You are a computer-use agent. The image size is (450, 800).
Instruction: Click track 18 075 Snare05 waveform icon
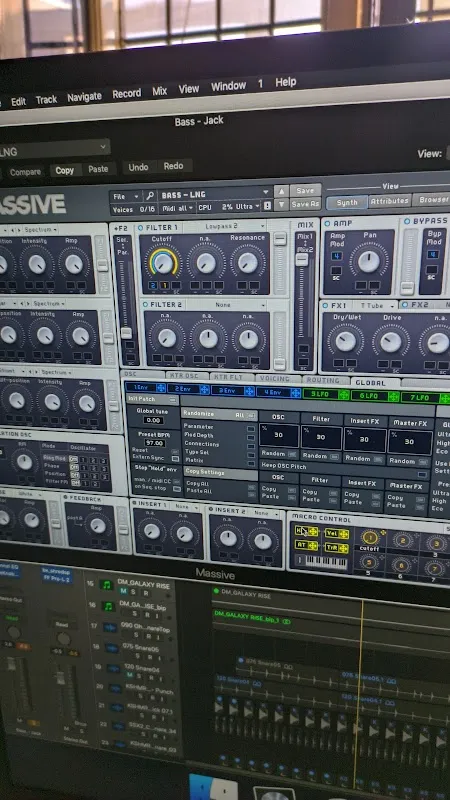112,648
